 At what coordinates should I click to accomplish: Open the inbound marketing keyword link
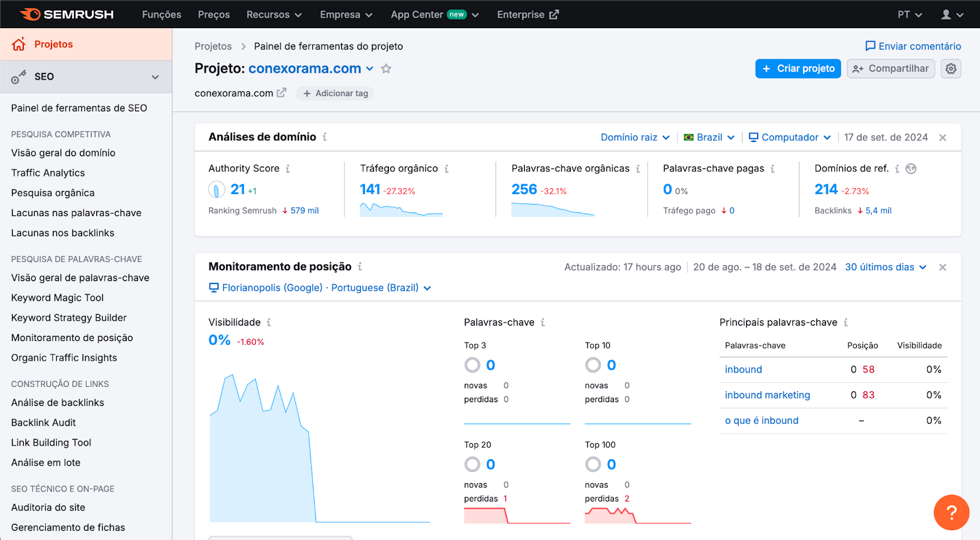pyautogui.click(x=767, y=395)
